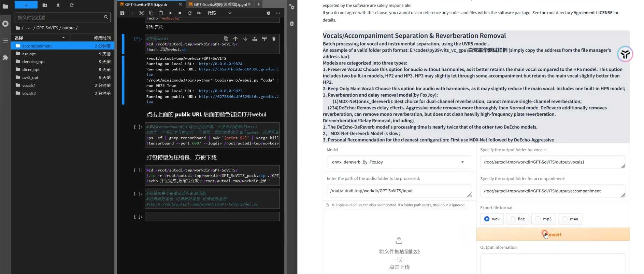Click the upload area 点击上传
This screenshot has width=644, height=274.
pyautogui.click(x=399, y=267)
